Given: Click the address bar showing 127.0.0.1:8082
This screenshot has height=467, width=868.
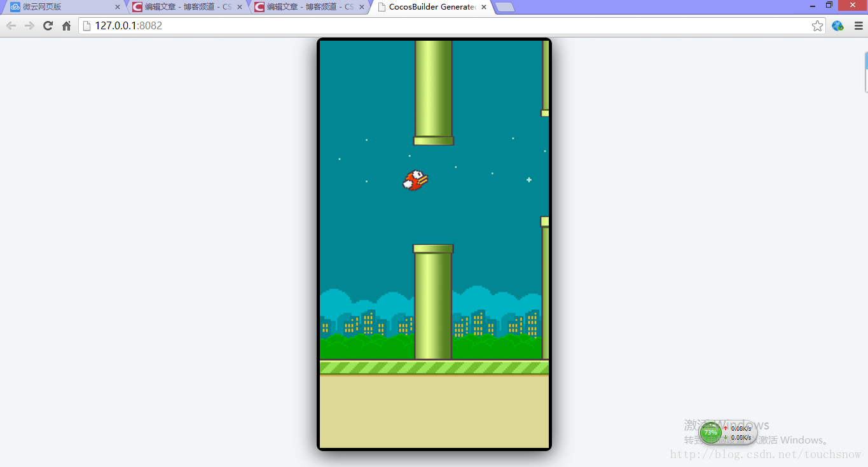Looking at the screenshot, I should coord(451,26).
